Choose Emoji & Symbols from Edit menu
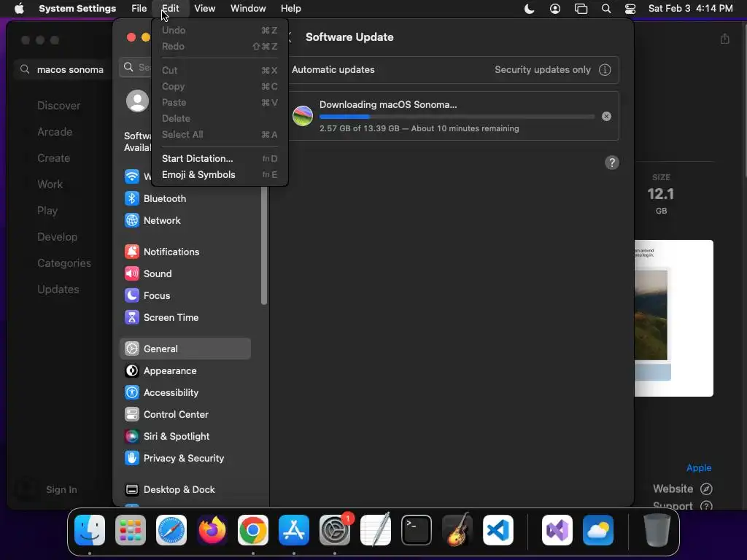 pos(220,175)
